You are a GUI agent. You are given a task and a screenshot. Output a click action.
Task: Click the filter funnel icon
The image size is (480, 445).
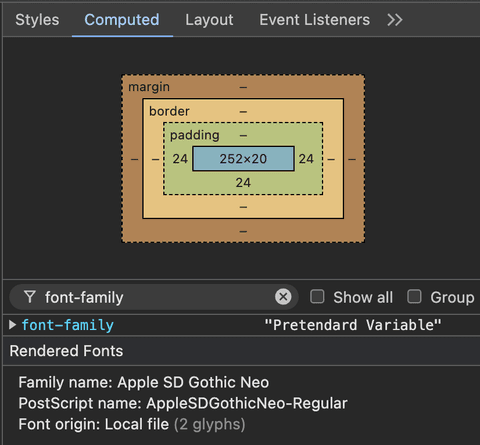[x=30, y=297]
